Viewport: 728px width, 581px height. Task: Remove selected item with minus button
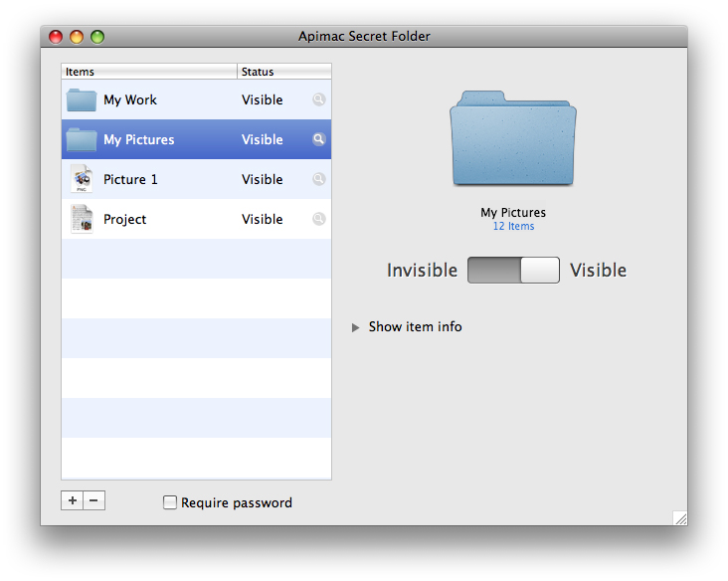pos(94,500)
